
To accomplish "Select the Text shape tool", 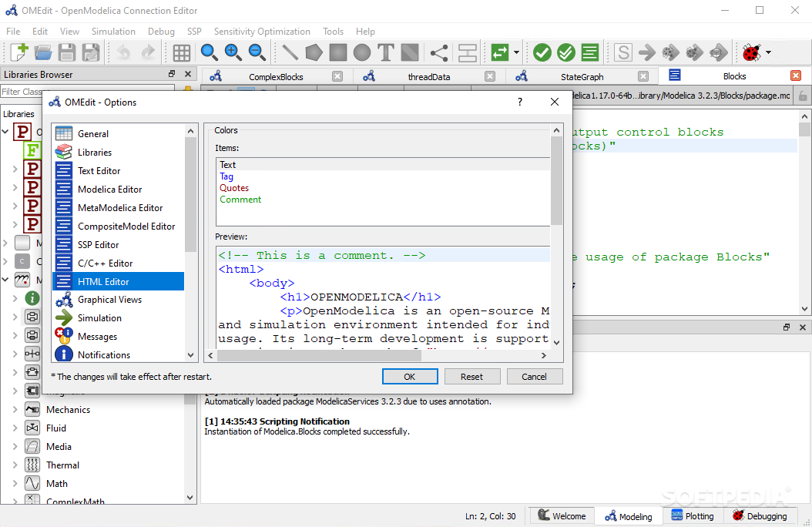I will point(386,52).
